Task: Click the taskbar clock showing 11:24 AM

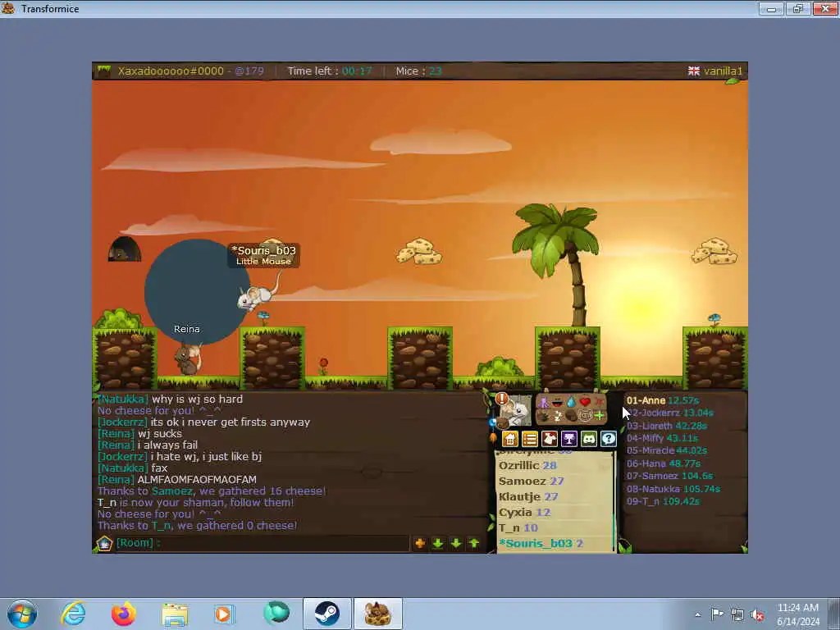Action: point(797,614)
